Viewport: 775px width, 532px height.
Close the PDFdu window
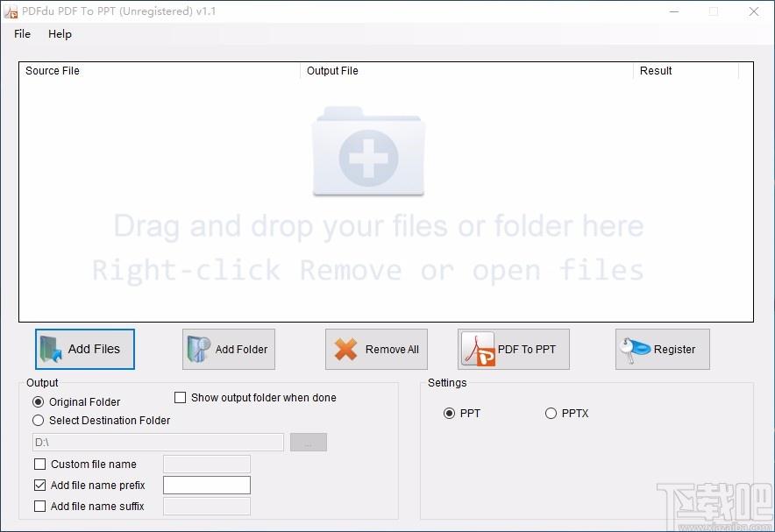click(754, 11)
